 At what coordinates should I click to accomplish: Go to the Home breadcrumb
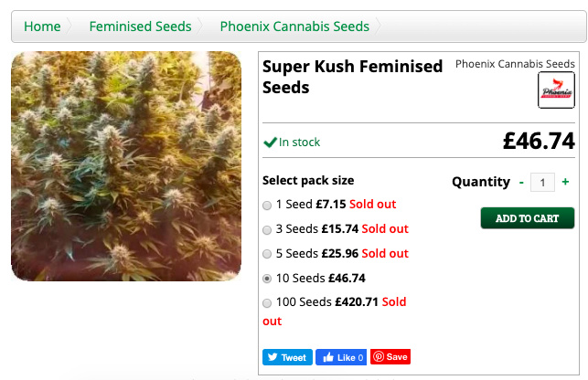click(42, 26)
